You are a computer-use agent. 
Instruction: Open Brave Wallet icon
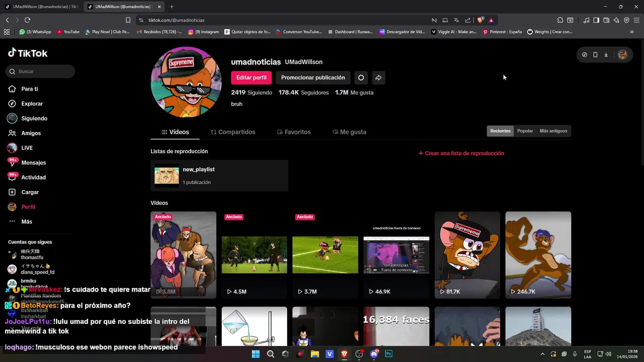(x=606, y=20)
